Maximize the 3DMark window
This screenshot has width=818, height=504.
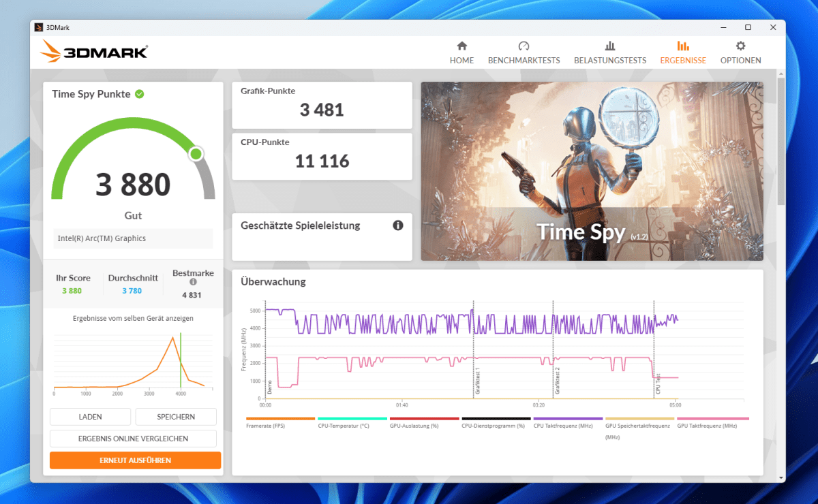(748, 27)
